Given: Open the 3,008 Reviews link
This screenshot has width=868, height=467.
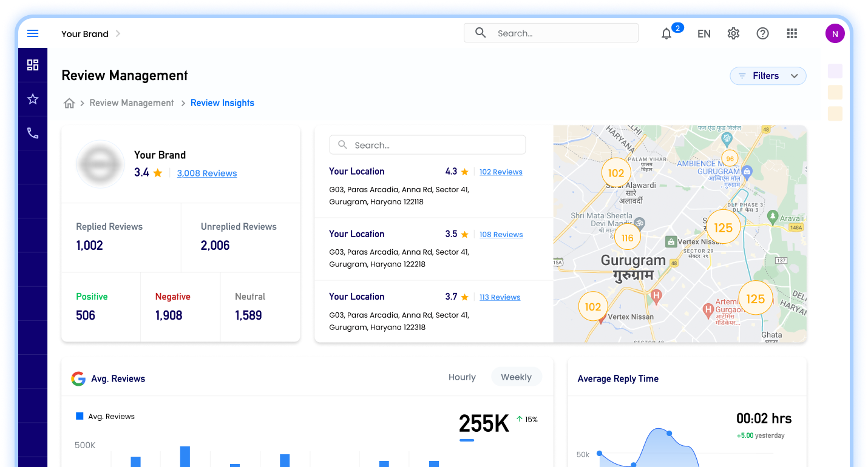Looking at the screenshot, I should click(x=207, y=173).
